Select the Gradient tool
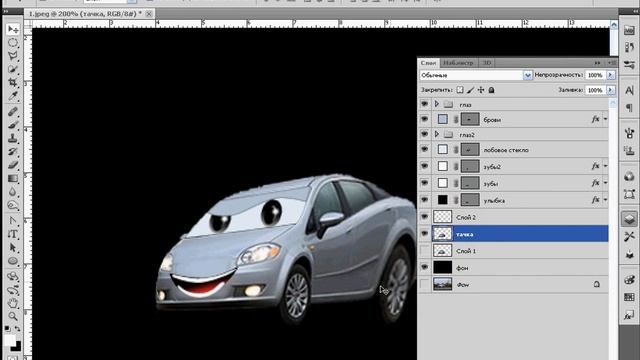 [13, 179]
